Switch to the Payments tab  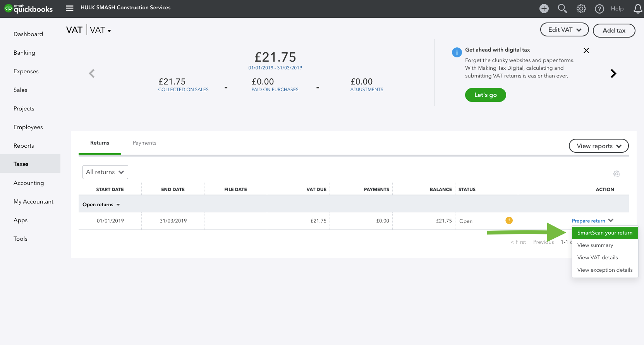tap(144, 143)
